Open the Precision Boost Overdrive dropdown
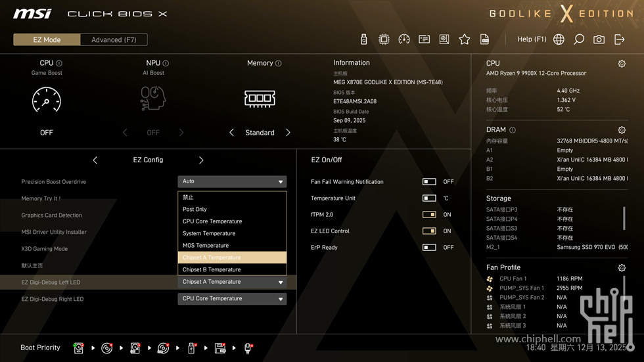 point(232,181)
